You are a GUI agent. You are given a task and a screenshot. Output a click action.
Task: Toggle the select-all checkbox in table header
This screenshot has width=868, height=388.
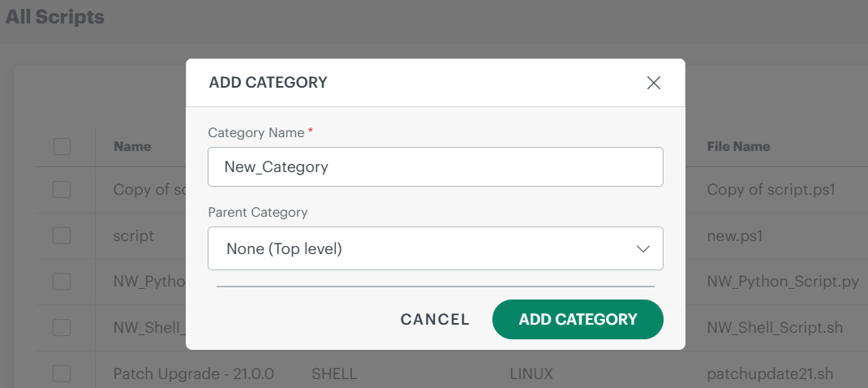62,147
